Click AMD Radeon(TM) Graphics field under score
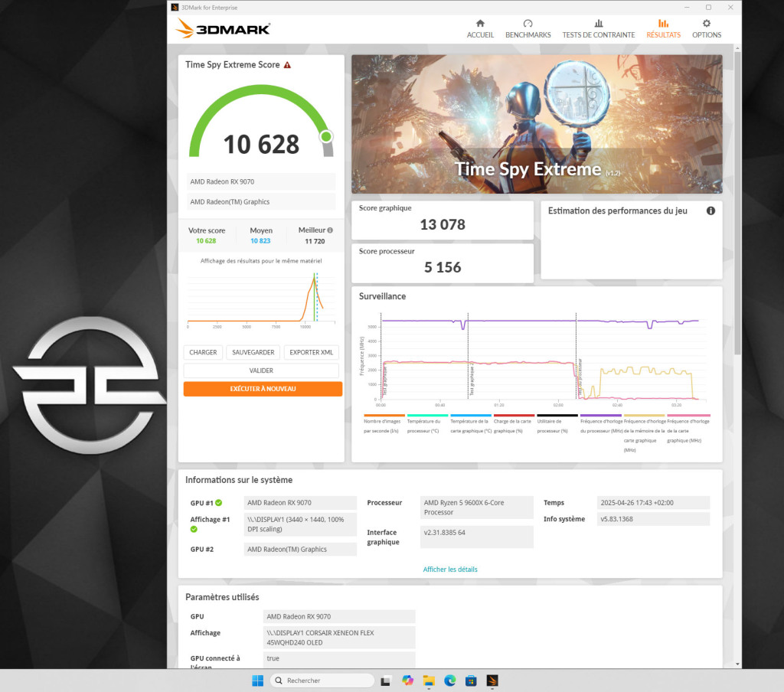Image resolution: width=784 pixels, height=692 pixels. point(261,201)
